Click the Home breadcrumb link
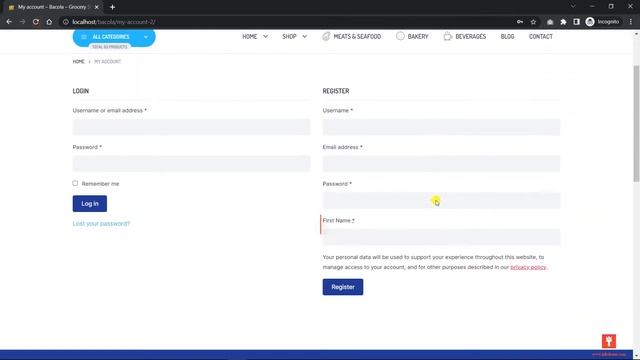Viewport: 640px width, 360px height. [78, 62]
